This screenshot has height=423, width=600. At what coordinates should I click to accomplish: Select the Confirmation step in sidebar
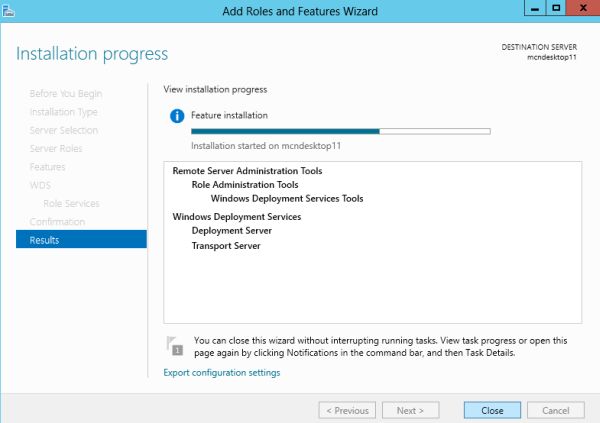click(57, 222)
